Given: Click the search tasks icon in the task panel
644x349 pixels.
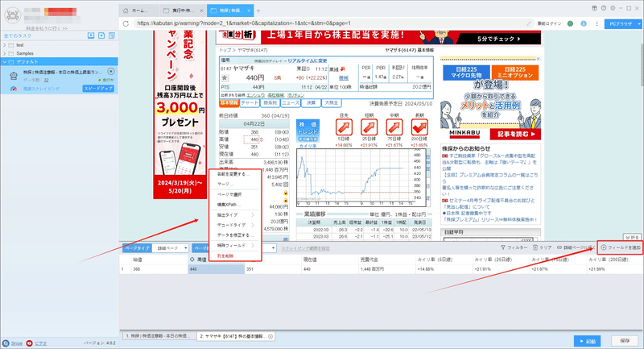Looking at the screenshot, I should (112, 35).
